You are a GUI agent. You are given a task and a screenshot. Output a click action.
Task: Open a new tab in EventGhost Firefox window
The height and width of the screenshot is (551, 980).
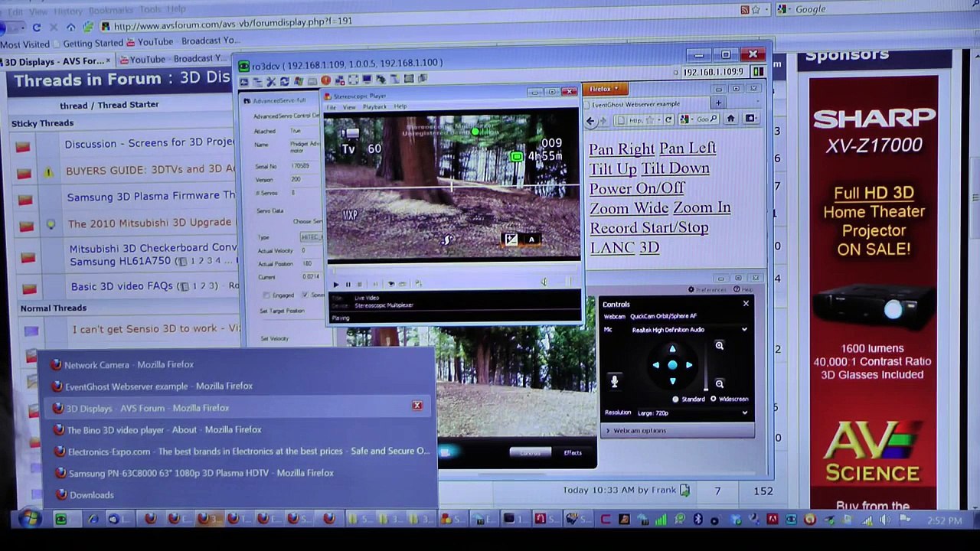pyautogui.click(x=718, y=103)
